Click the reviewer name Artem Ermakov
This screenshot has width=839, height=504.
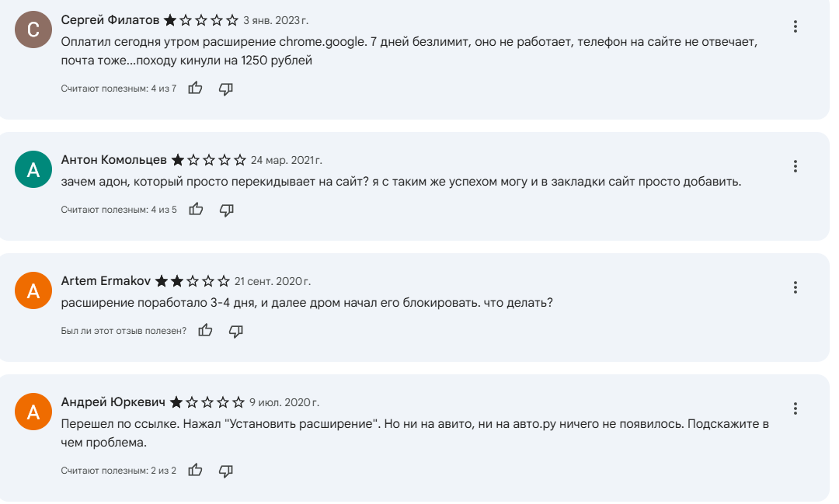[105, 281]
